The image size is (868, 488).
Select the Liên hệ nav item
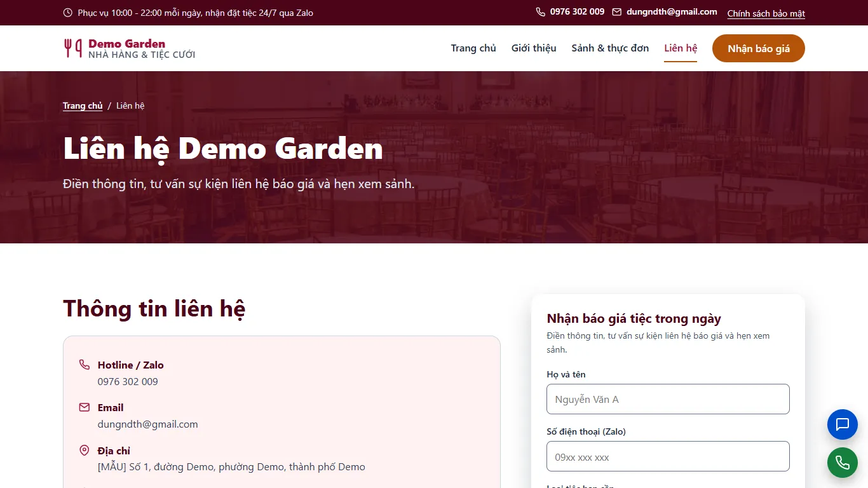[681, 48]
